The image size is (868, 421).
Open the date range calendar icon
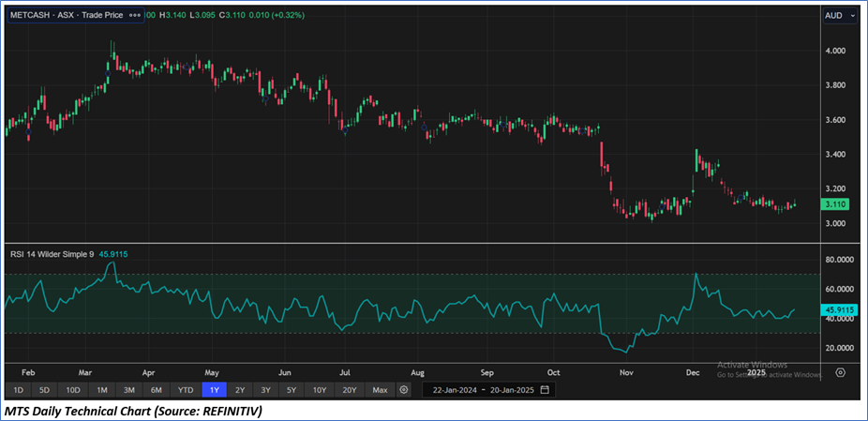coord(545,390)
